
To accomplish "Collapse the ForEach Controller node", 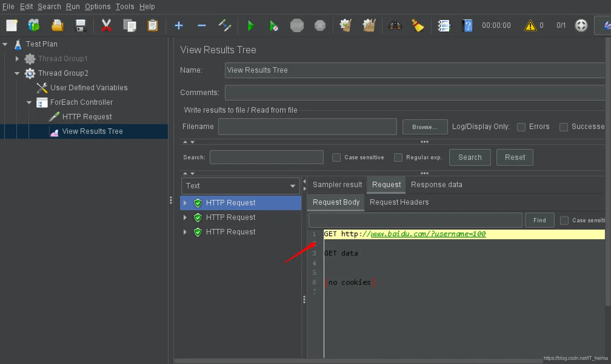I will click(29, 102).
